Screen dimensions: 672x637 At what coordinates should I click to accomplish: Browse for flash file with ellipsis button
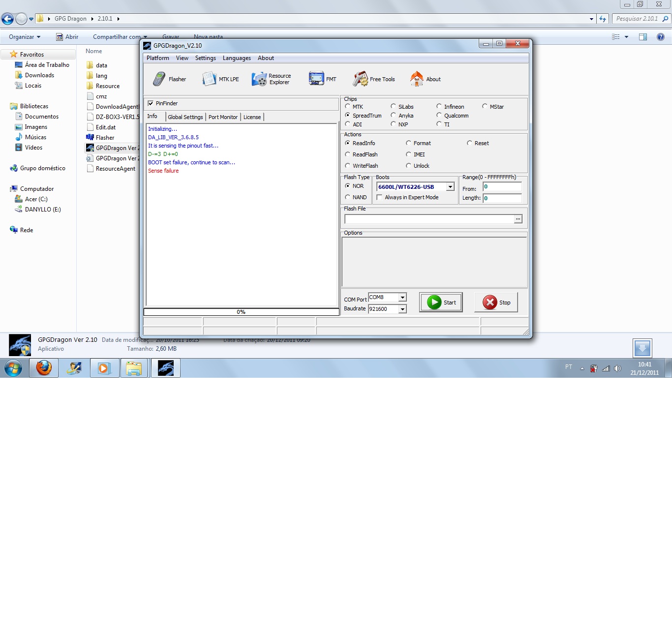[518, 219]
